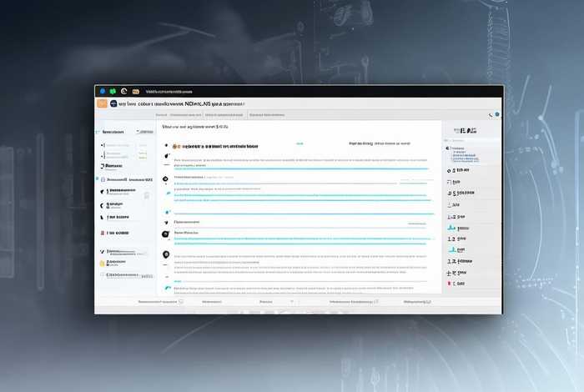Click the phone icon at the top right
This screenshot has height=392, width=584.
click(491, 114)
